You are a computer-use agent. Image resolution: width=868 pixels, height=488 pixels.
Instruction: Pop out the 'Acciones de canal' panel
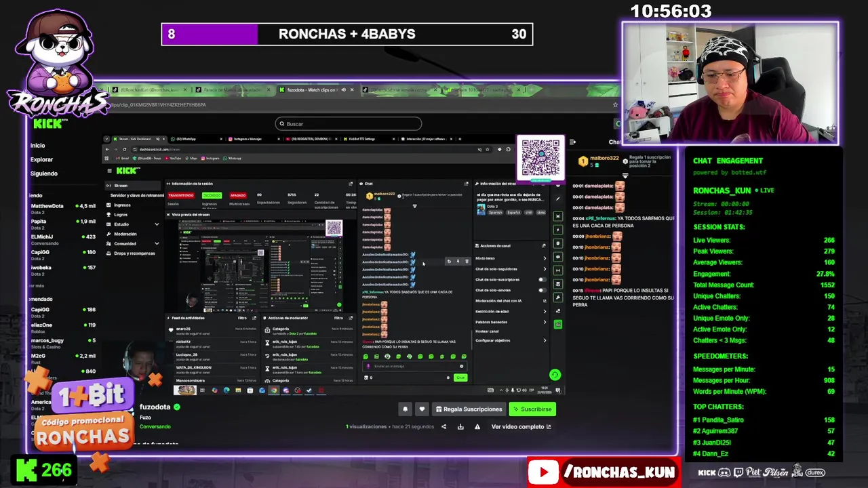point(544,245)
